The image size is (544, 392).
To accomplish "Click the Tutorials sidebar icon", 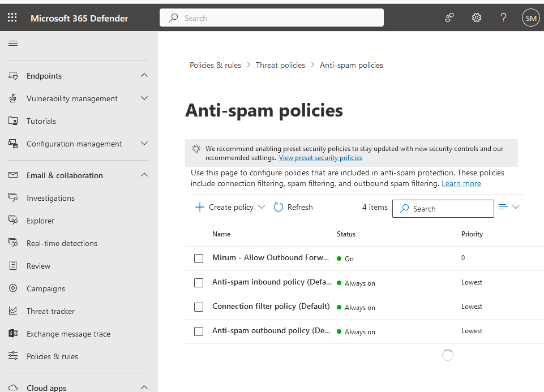I will coord(13,121).
